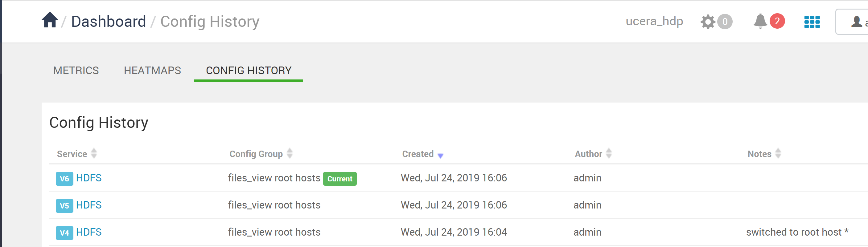The image size is (868, 247).
Task: Switch to the HEATMAPS tab
Action: tap(152, 71)
